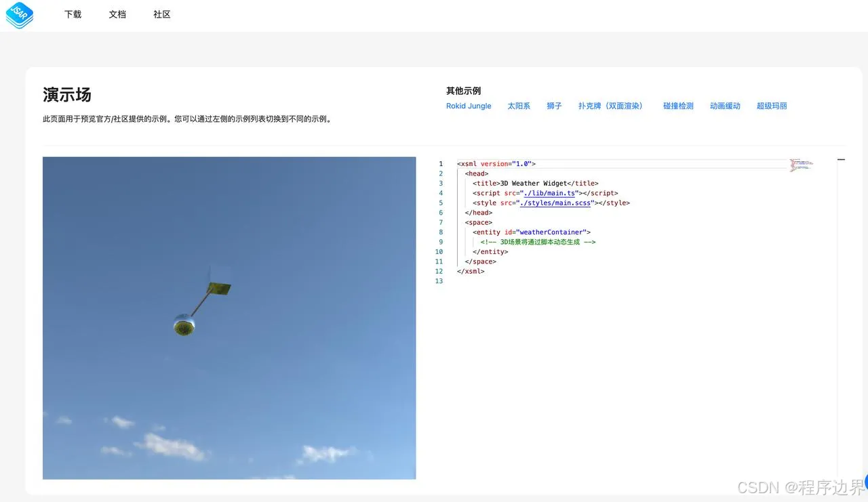
Task: Open the 下载 menu item
Action: pos(73,14)
